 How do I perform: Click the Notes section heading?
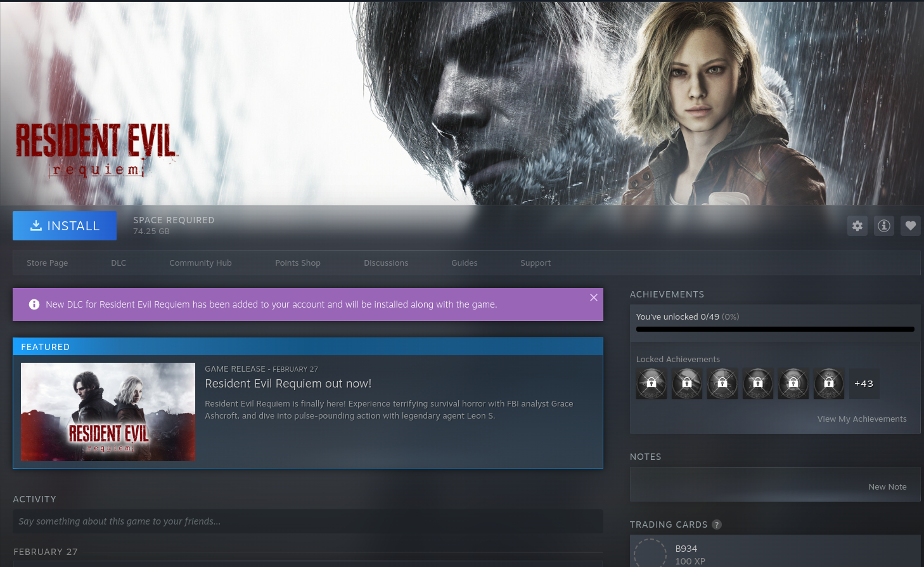646,457
